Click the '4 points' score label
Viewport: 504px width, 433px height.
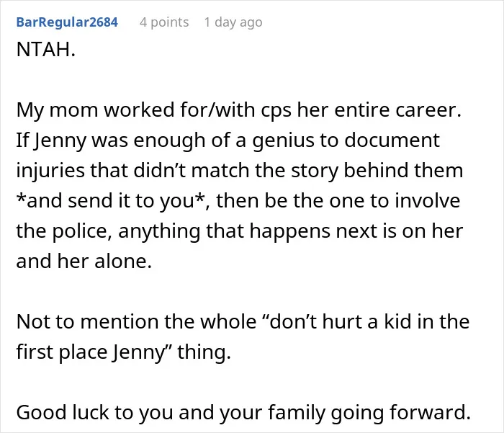[164, 22]
